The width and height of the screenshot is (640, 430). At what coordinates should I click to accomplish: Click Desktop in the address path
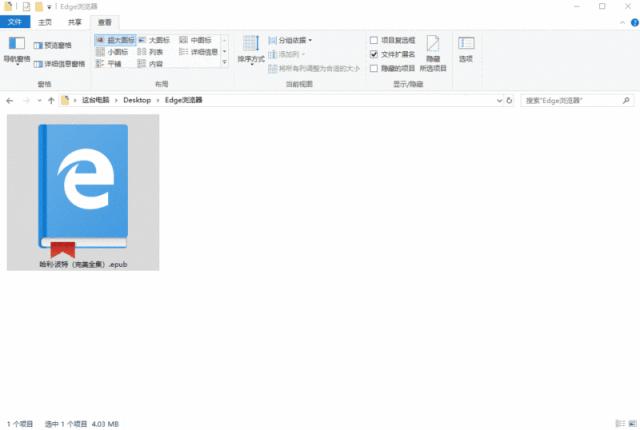click(x=137, y=100)
